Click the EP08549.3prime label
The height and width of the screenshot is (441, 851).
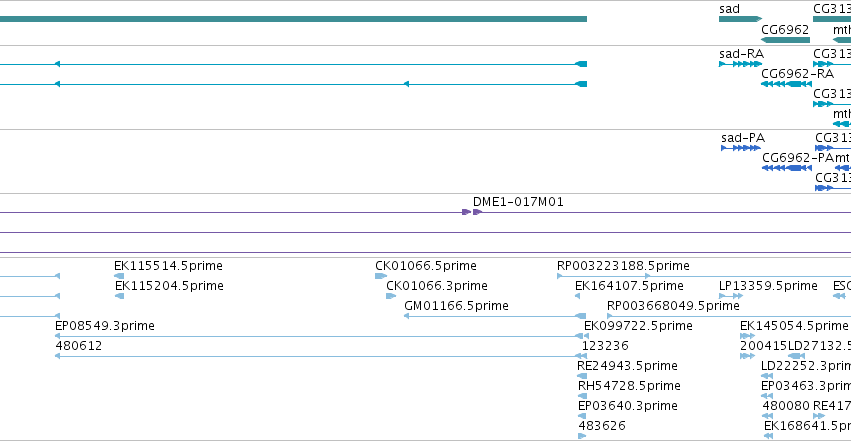click(x=105, y=325)
